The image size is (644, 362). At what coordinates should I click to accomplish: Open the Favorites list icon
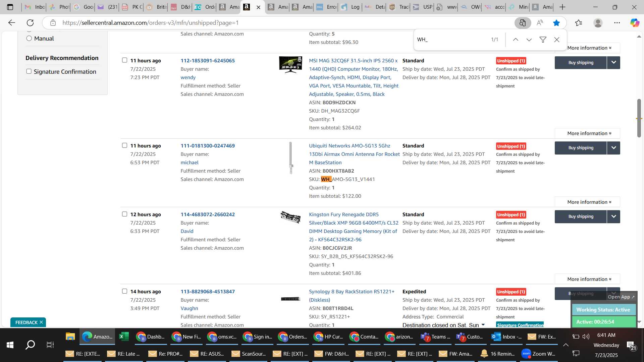(579, 23)
